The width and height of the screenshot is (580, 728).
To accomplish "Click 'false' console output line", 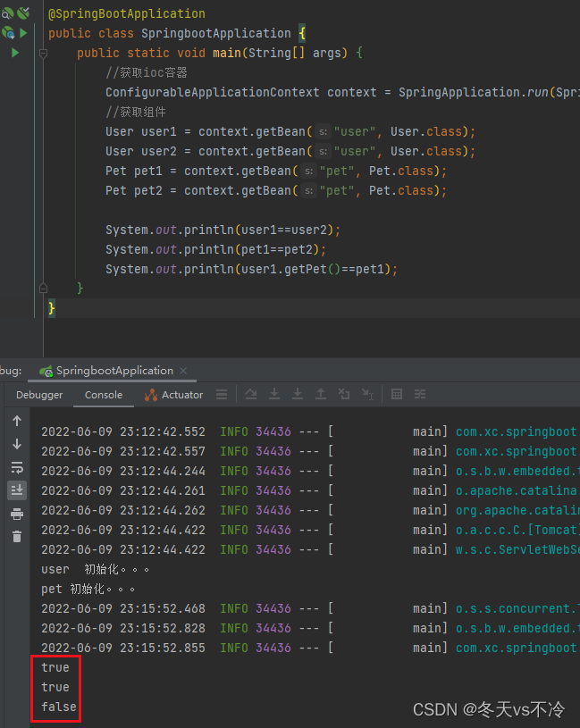I will (59, 707).
